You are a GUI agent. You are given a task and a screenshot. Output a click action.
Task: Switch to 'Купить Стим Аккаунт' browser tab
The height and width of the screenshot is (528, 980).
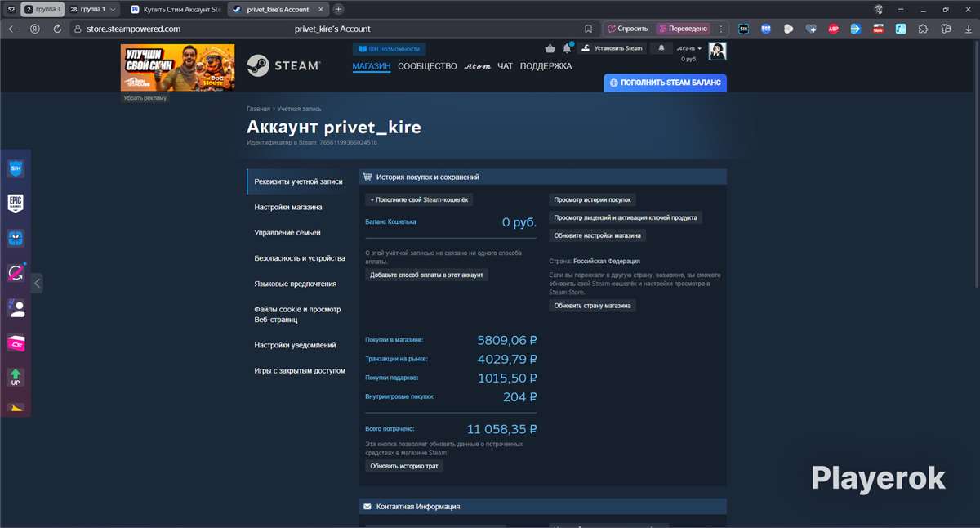pyautogui.click(x=175, y=9)
